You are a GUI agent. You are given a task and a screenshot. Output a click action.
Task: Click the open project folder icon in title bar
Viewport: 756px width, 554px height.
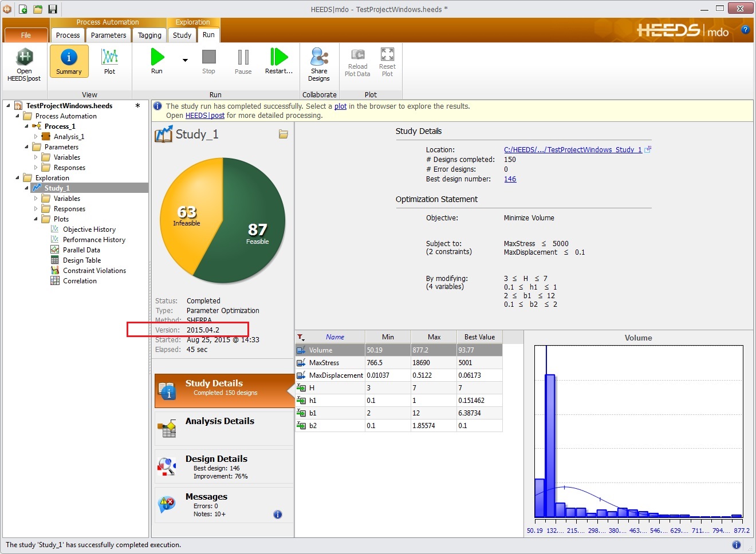tap(38, 9)
